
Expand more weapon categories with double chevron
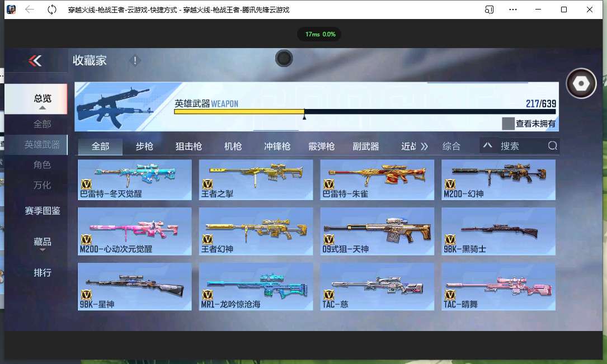coord(424,146)
